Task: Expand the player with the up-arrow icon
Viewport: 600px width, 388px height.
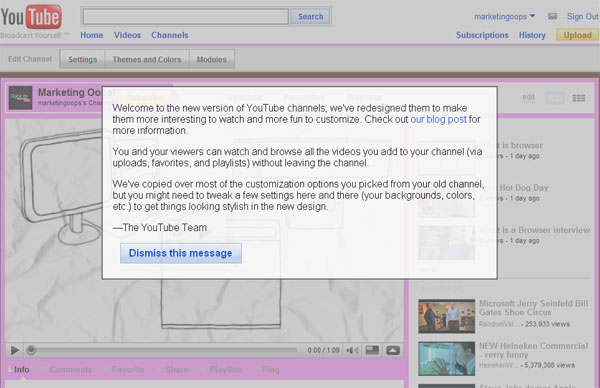Action: [x=393, y=350]
